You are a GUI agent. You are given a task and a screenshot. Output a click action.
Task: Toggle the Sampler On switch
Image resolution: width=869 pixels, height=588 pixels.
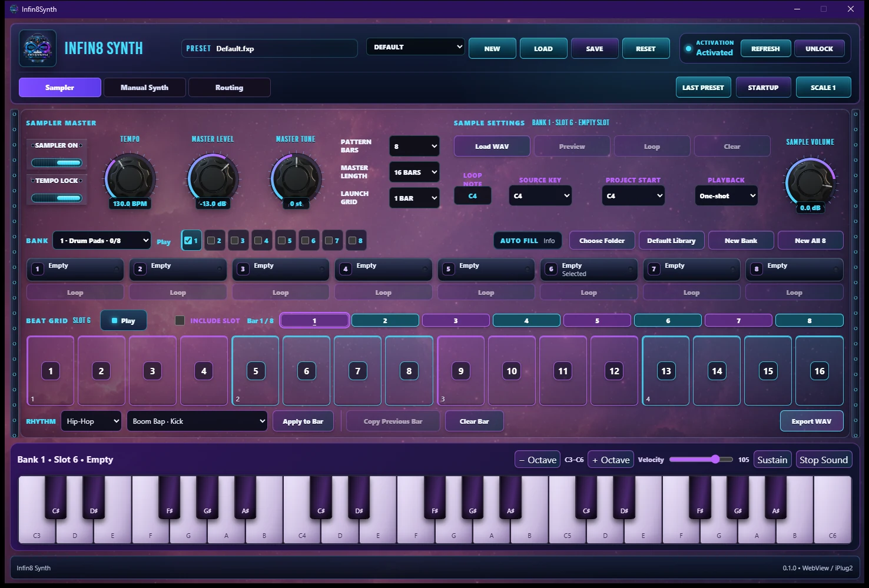pos(57,162)
